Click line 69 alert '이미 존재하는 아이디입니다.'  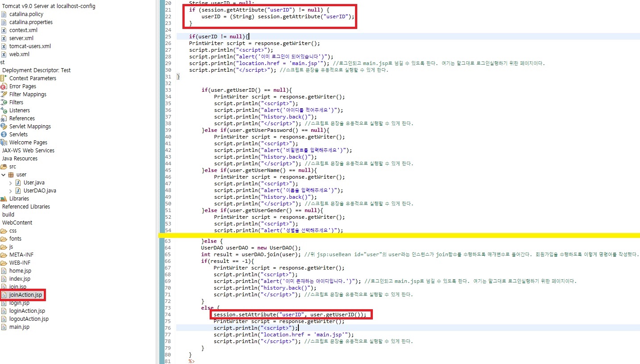coord(288,281)
